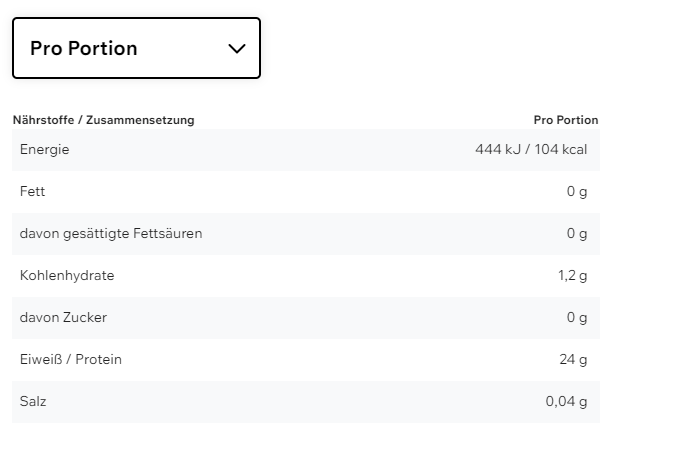
Task: Select the Kohlenhydrate row label
Action: [x=67, y=276]
